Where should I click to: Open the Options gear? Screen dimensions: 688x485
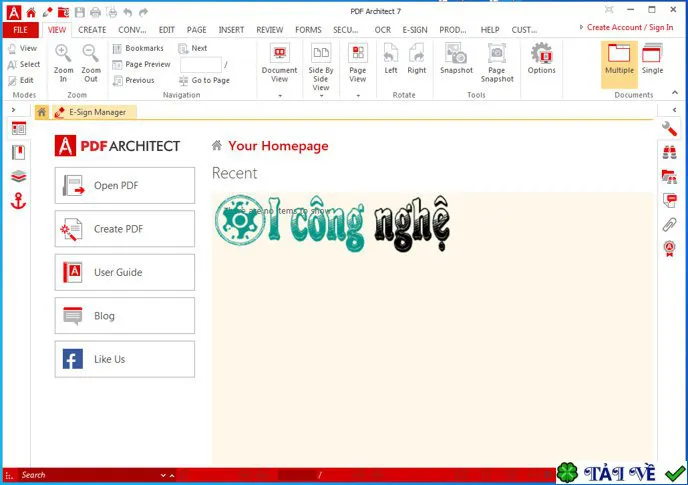point(541,59)
